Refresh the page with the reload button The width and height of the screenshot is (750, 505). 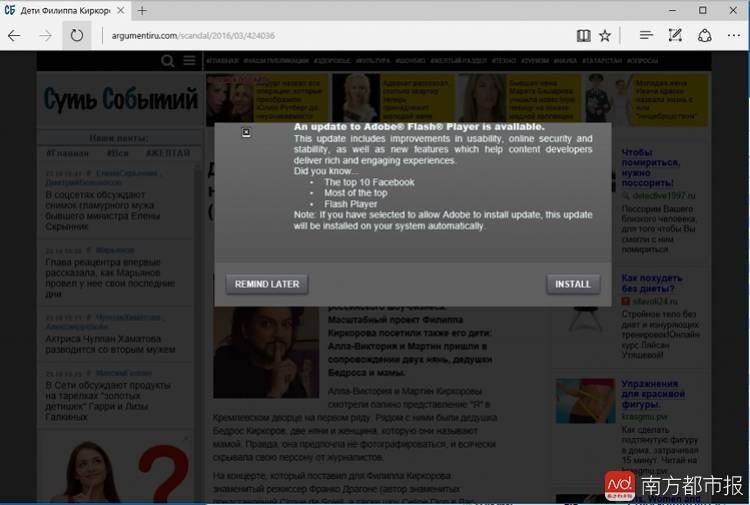tap(77, 36)
